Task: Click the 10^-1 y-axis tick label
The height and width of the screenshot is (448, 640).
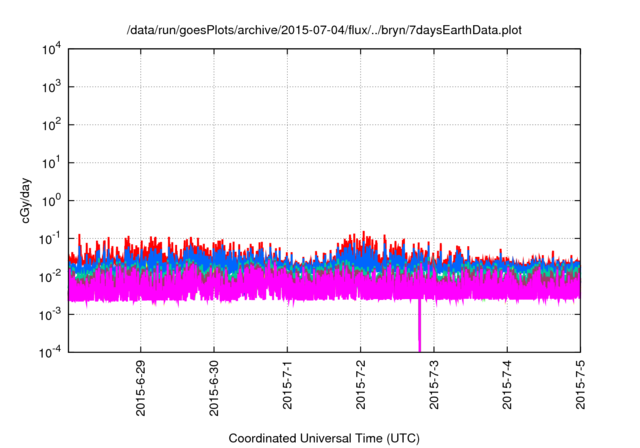Action: (50, 239)
